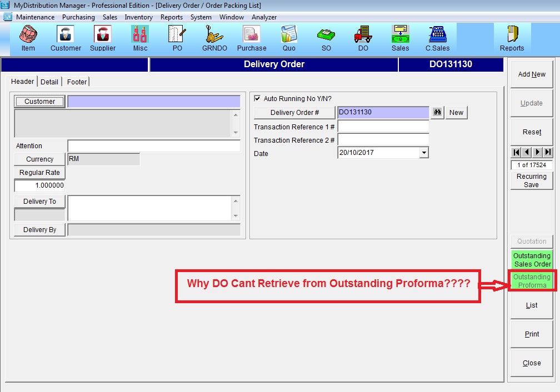Jump to the last record arrow
This screenshot has width=560, height=392.
tap(548, 152)
